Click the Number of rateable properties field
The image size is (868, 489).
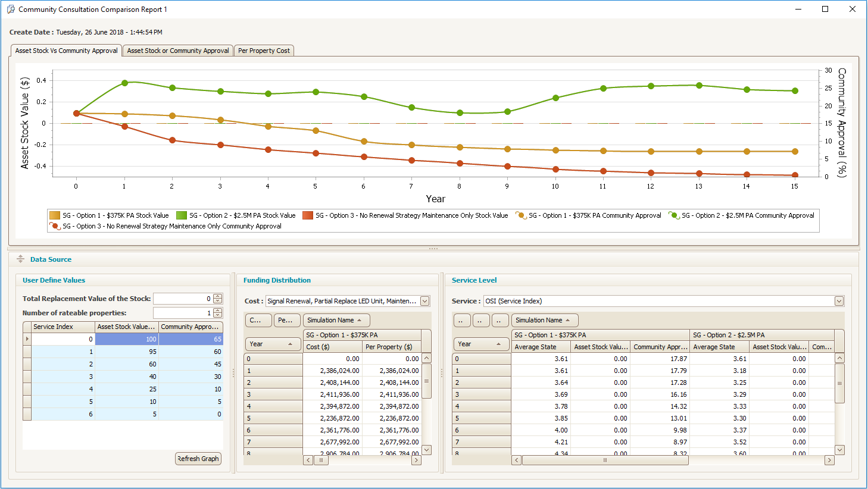pyautogui.click(x=182, y=313)
